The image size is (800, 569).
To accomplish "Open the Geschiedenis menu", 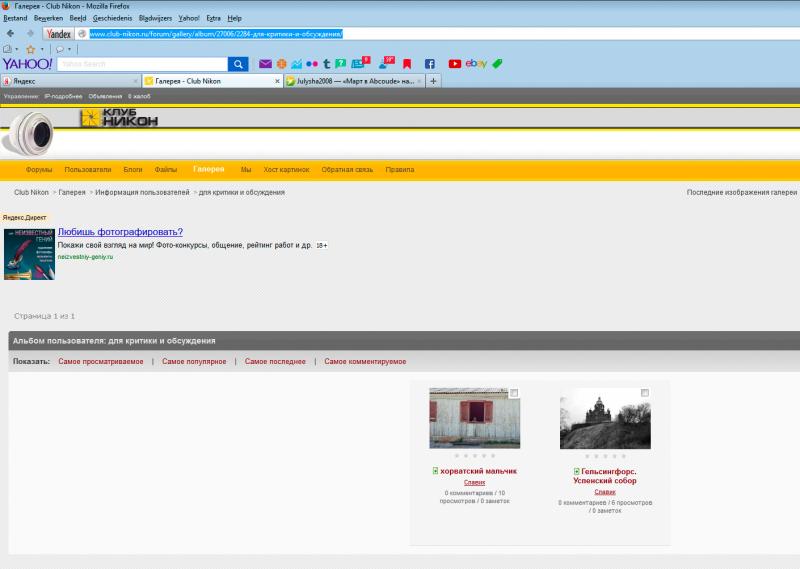I will click(112, 18).
